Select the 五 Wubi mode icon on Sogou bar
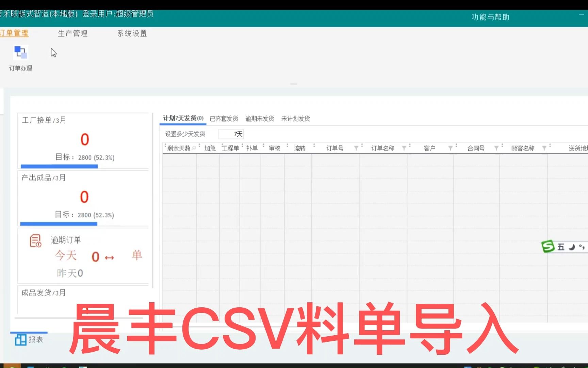Screen dimensions: 588x368 point(560,247)
